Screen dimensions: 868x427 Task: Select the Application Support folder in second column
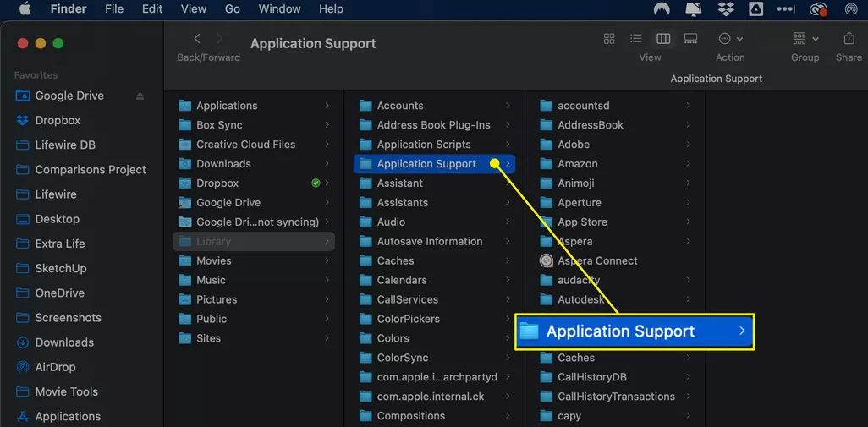click(x=434, y=164)
